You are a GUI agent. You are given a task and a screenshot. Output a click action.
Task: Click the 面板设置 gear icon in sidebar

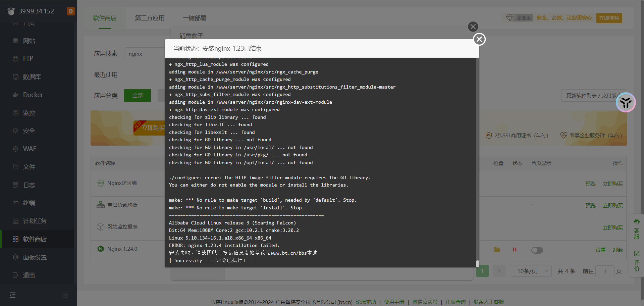tap(15, 257)
